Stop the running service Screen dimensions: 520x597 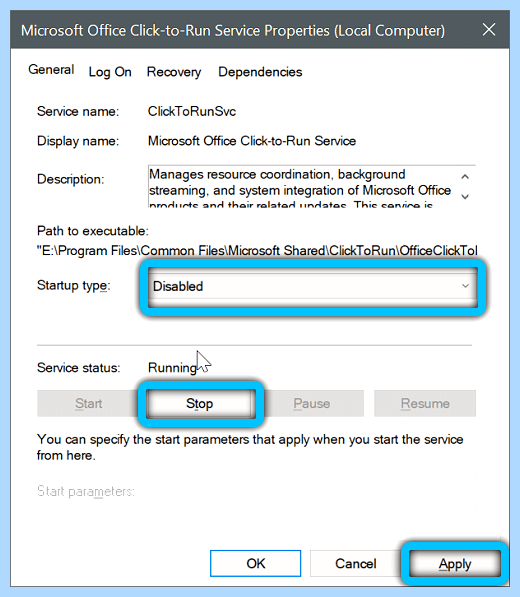pyautogui.click(x=200, y=404)
